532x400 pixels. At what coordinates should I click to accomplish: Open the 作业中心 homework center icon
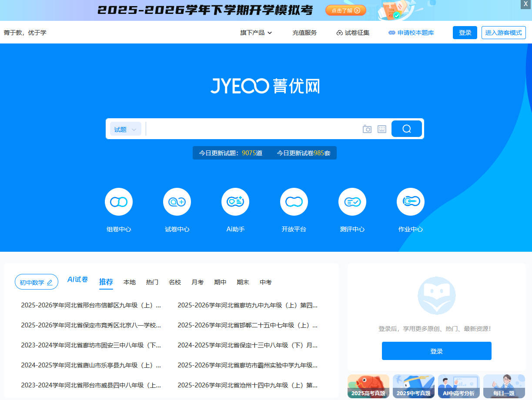tap(410, 201)
